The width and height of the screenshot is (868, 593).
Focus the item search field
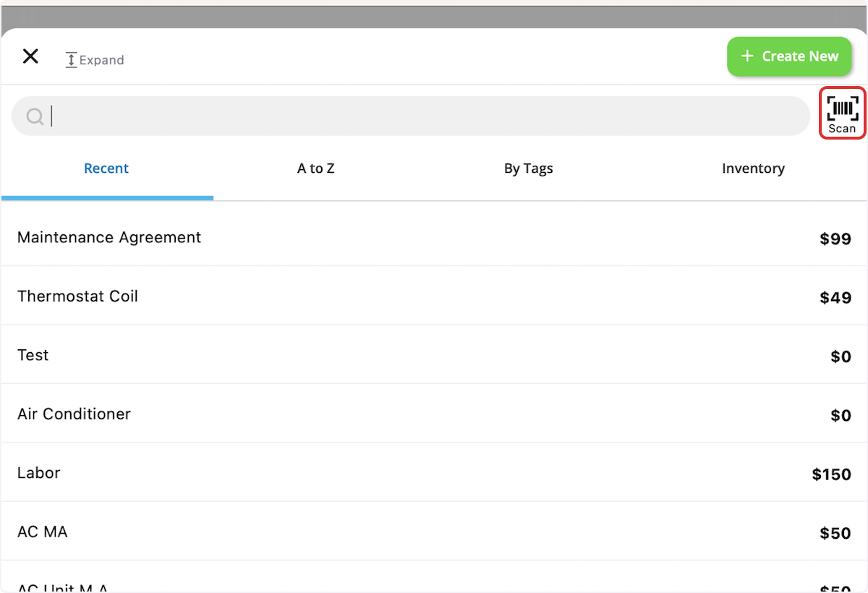[411, 116]
